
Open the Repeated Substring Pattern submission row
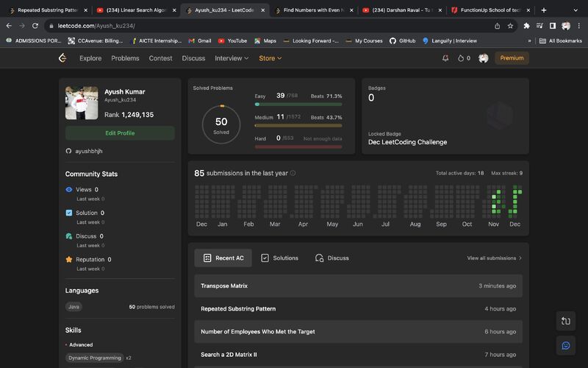coord(358,308)
